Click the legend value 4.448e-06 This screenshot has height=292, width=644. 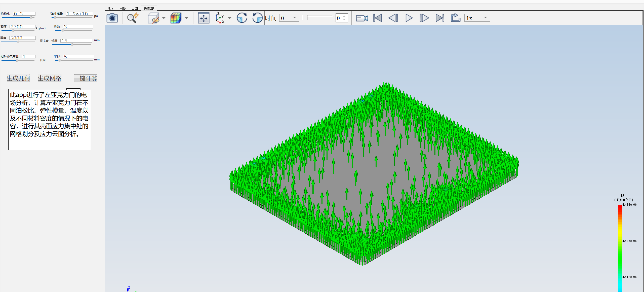[x=629, y=241]
